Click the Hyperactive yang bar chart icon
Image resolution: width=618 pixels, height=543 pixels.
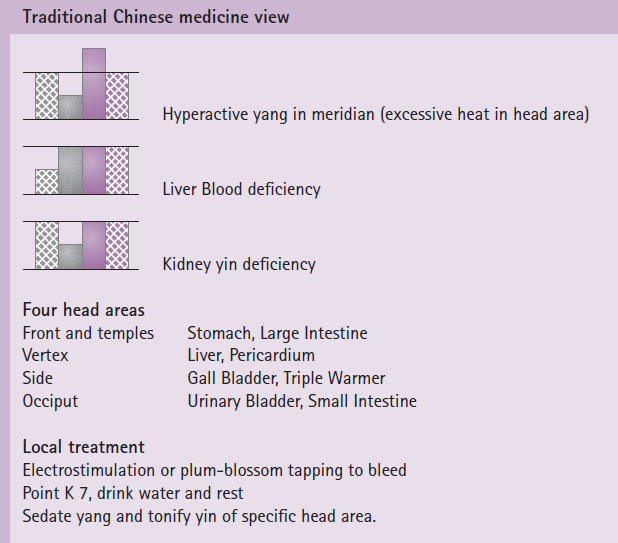[81, 84]
